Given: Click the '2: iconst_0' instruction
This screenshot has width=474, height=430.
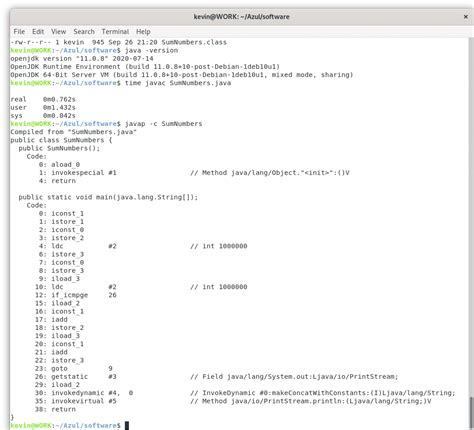Looking at the screenshot, I should click(x=61, y=230).
